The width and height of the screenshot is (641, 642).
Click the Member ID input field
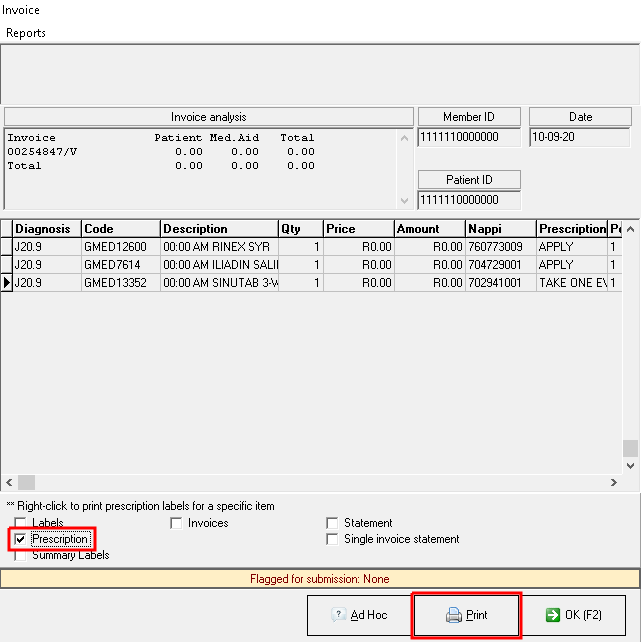pos(468,138)
